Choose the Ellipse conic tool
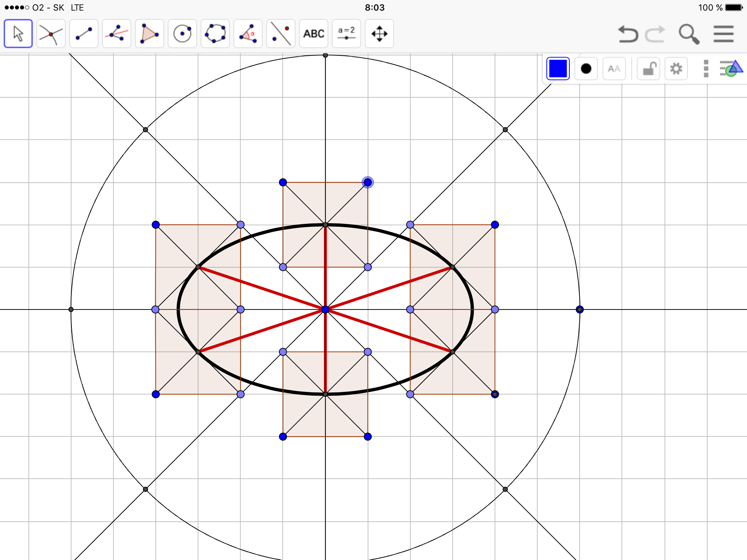This screenshot has height=560, width=747. pos(215,34)
